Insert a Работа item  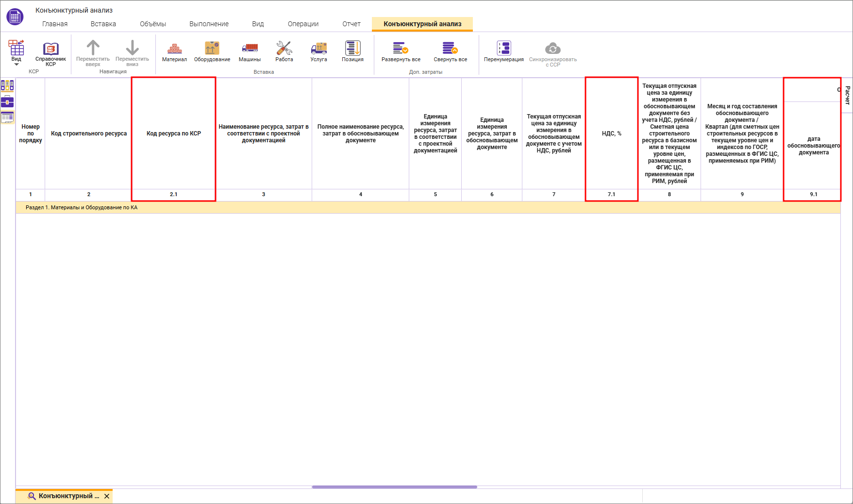pyautogui.click(x=284, y=52)
